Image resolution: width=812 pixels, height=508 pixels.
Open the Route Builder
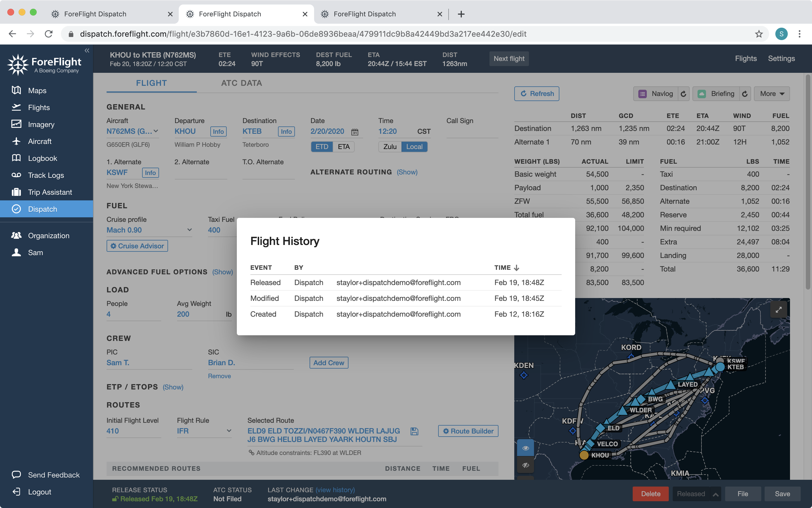pos(468,431)
